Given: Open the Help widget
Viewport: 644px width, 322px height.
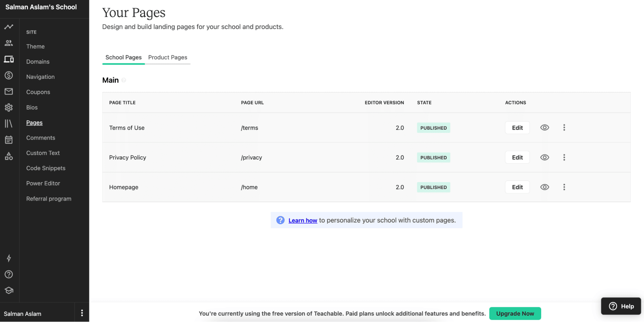Looking at the screenshot, I should click(x=621, y=306).
